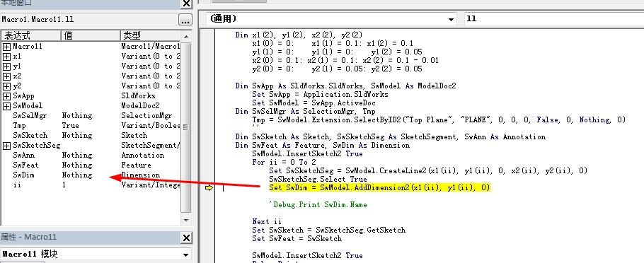The width and height of the screenshot is (644, 263).
Task: Close the Properties - Macro11 panel
Action: 186,238
